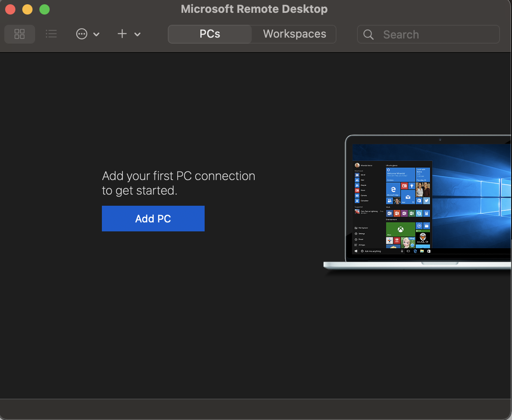
Task: Click the 'Add your first PC connection' text
Action: point(179,183)
